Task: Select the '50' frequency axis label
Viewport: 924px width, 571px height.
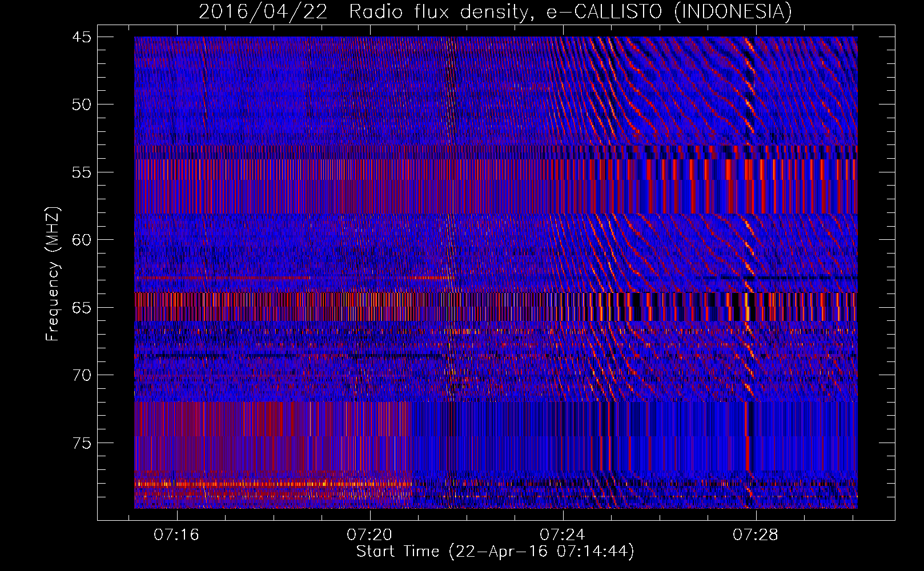Action: pyautogui.click(x=82, y=104)
